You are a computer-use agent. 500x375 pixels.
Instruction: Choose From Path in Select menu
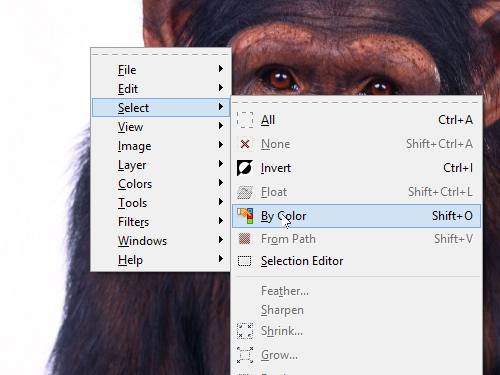click(356, 239)
